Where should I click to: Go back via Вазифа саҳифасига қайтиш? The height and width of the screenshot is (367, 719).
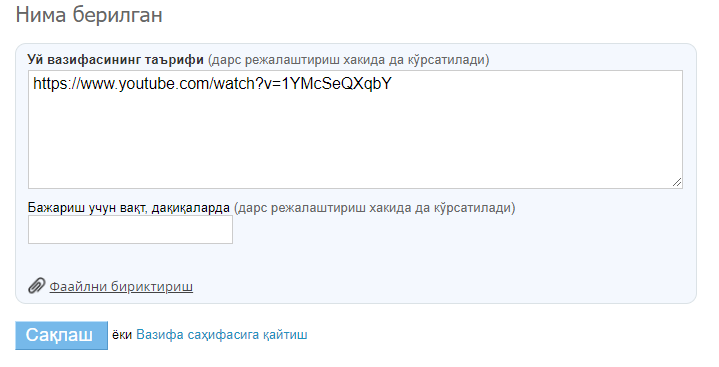pyautogui.click(x=222, y=335)
